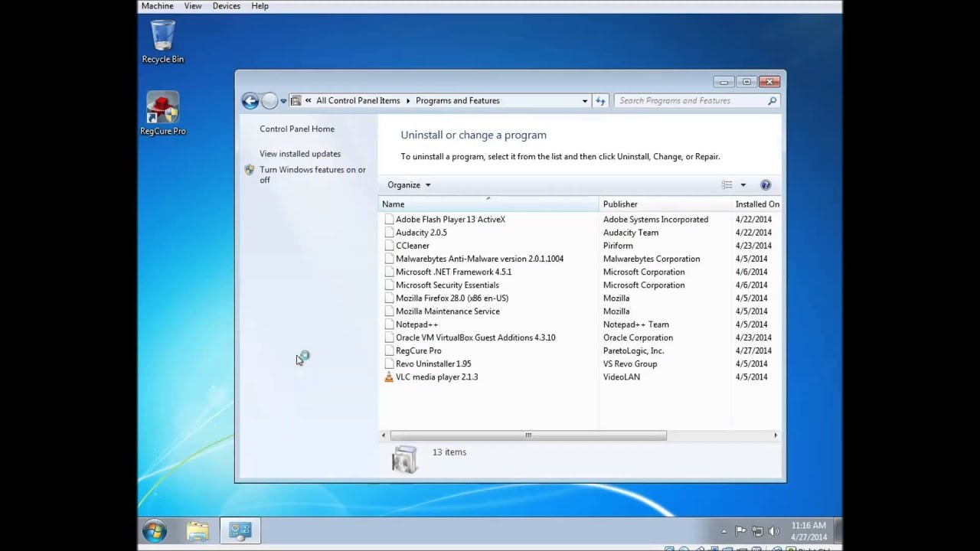980x551 pixels.
Task: Open the Machine menu
Action: pyautogui.click(x=158, y=6)
